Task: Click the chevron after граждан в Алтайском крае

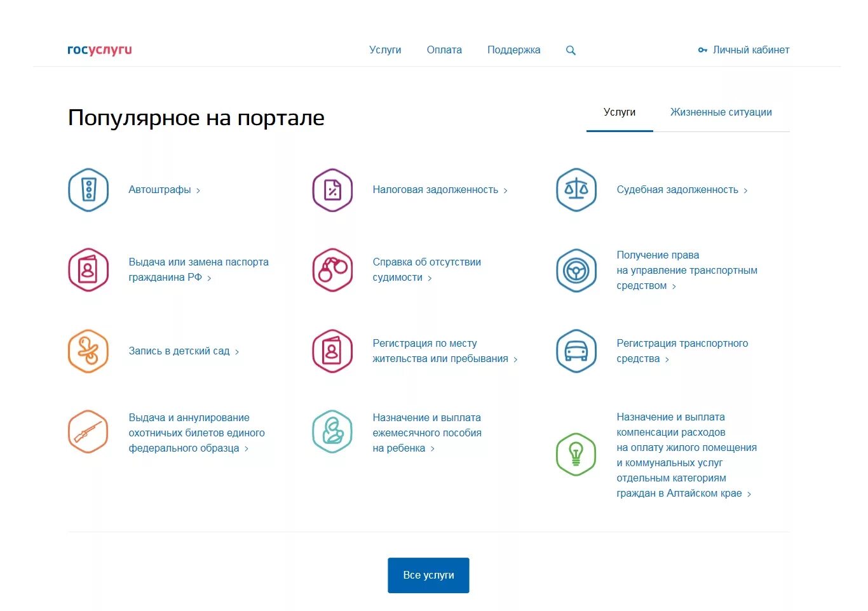Action: tap(749, 494)
